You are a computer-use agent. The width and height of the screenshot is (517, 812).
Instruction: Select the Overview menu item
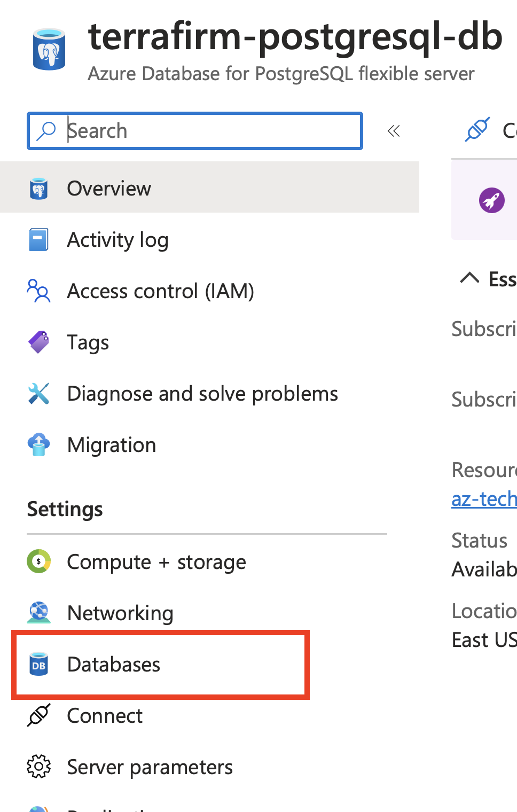109,189
